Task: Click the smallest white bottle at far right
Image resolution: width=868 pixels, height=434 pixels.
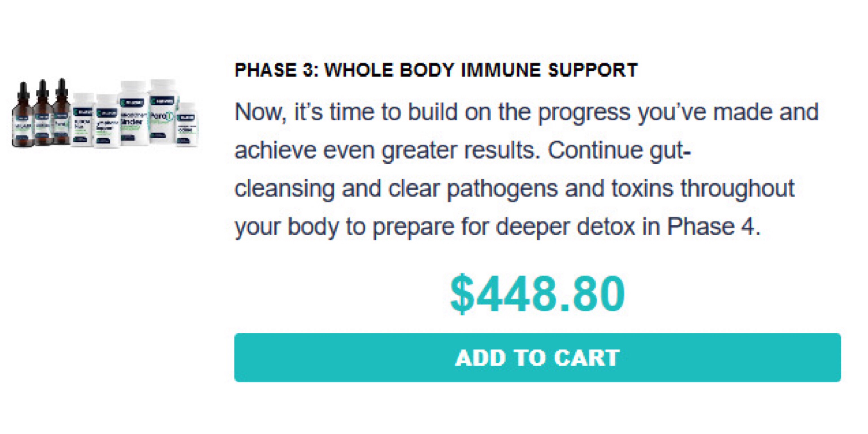Action: (187, 125)
